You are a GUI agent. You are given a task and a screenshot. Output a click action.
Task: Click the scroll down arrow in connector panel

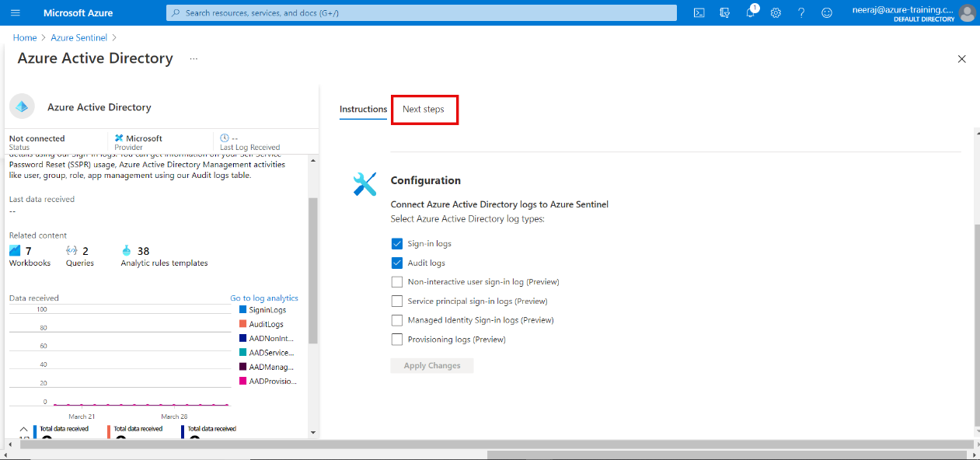click(x=313, y=432)
